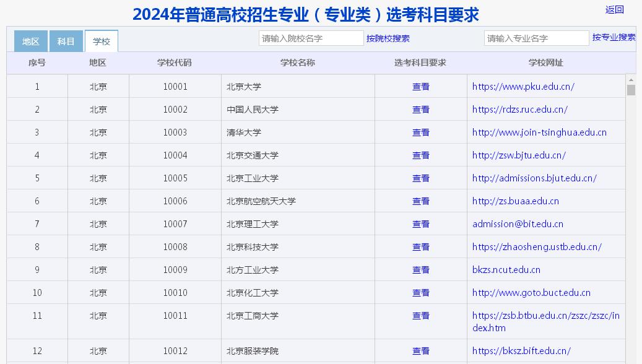Visit https://bksz.bift.edu.cn/ link
642x364 pixels.
pos(521,351)
